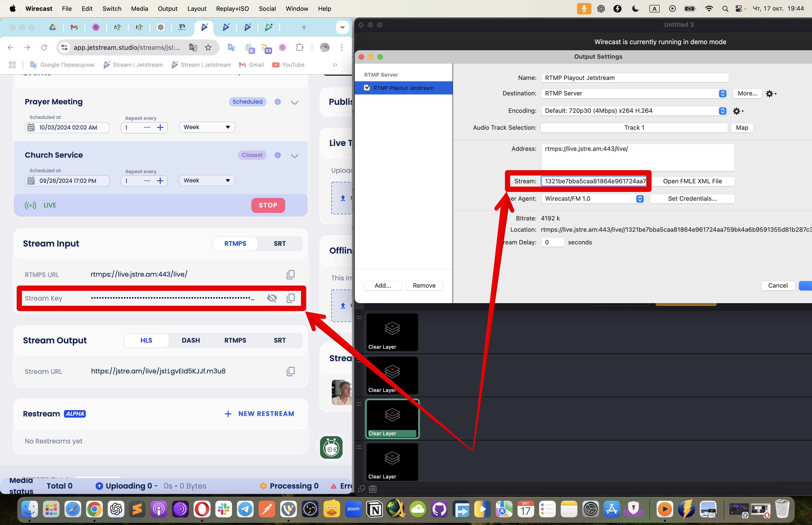Viewport: 812px width, 525px height.
Task: Open Telegram from the Dock
Action: coord(245,509)
